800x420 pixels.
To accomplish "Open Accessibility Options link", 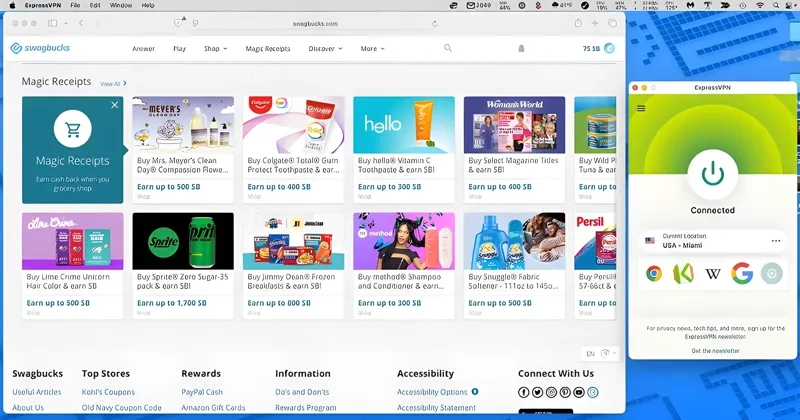I will coord(432,392).
